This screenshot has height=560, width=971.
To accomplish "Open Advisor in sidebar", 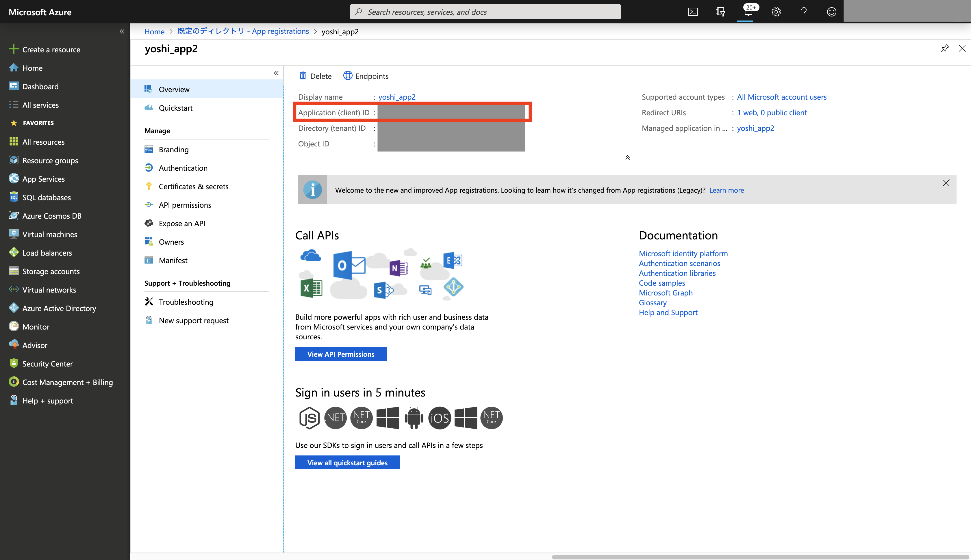I will coord(28,345).
